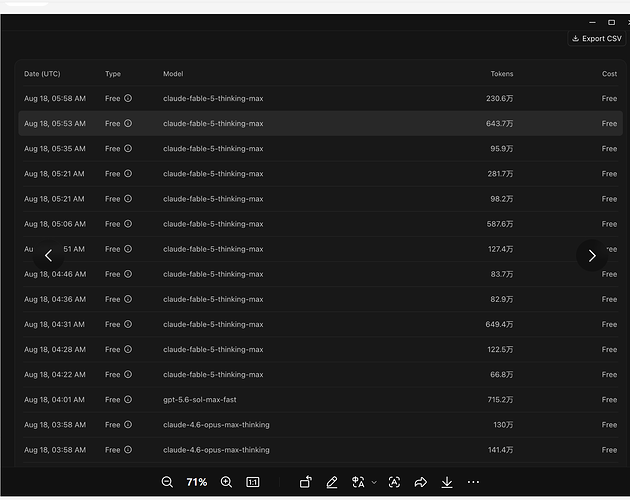Activate the translate image text icon

[x=358, y=482]
